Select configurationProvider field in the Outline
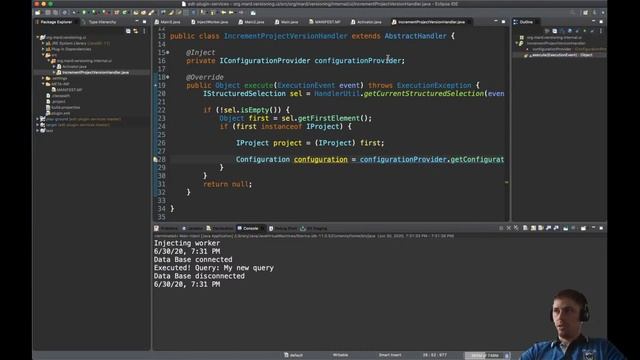This screenshot has height=360, width=640. click(x=569, y=49)
